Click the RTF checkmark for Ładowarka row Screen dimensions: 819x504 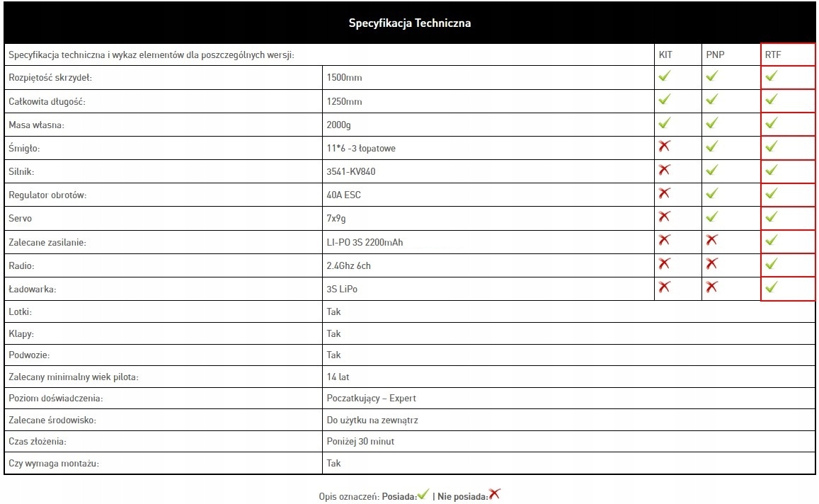(x=772, y=287)
